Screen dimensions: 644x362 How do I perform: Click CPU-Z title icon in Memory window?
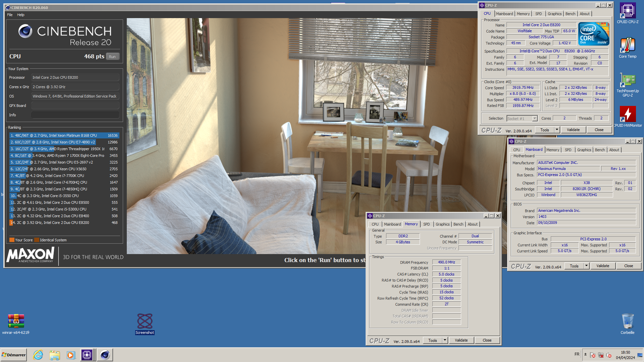point(370,216)
